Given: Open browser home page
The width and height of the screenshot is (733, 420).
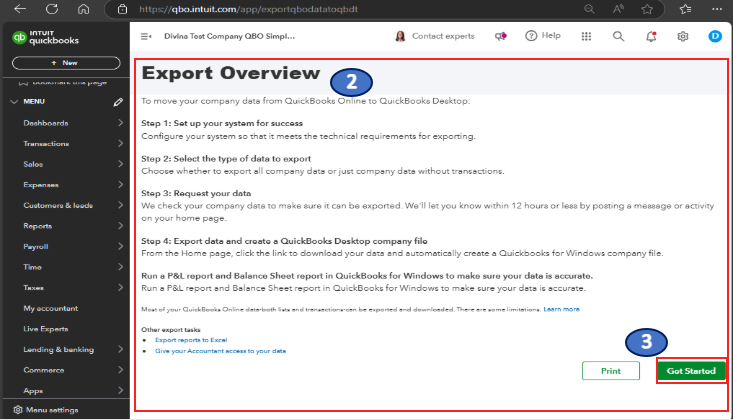Looking at the screenshot, I should [x=84, y=9].
